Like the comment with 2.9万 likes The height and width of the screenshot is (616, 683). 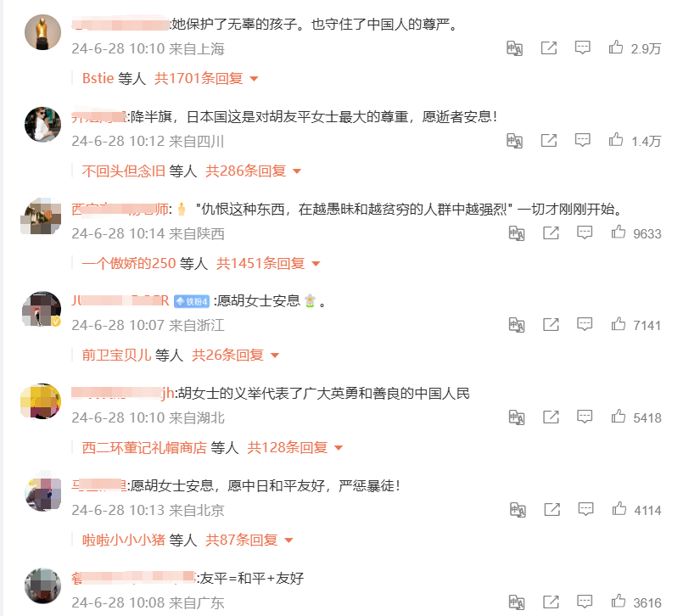point(615,47)
